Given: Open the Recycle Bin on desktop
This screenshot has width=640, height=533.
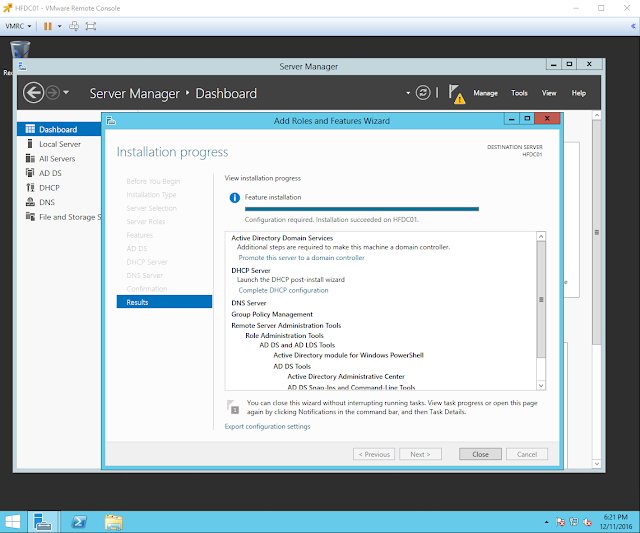Looking at the screenshot, I should pyautogui.click(x=20, y=50).
